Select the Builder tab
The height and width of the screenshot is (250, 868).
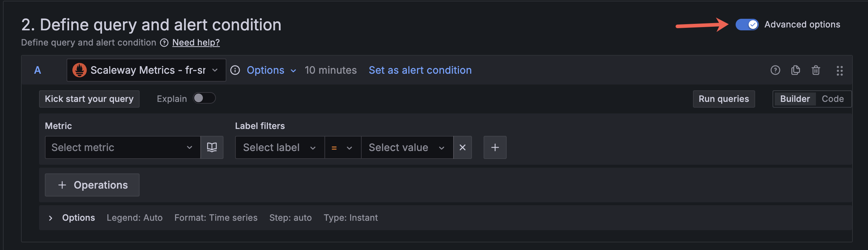(795, 99)
